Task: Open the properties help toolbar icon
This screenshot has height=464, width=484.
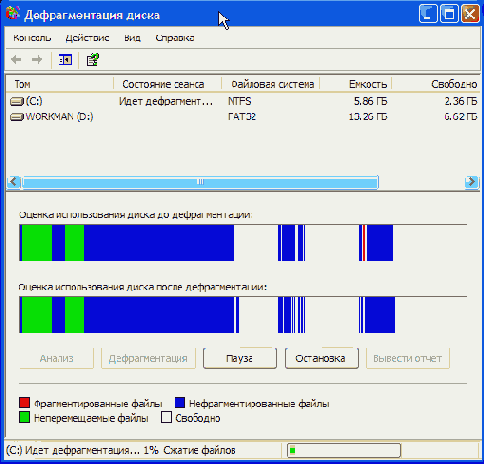Action: pyautogui.click(x=93, y=60)
